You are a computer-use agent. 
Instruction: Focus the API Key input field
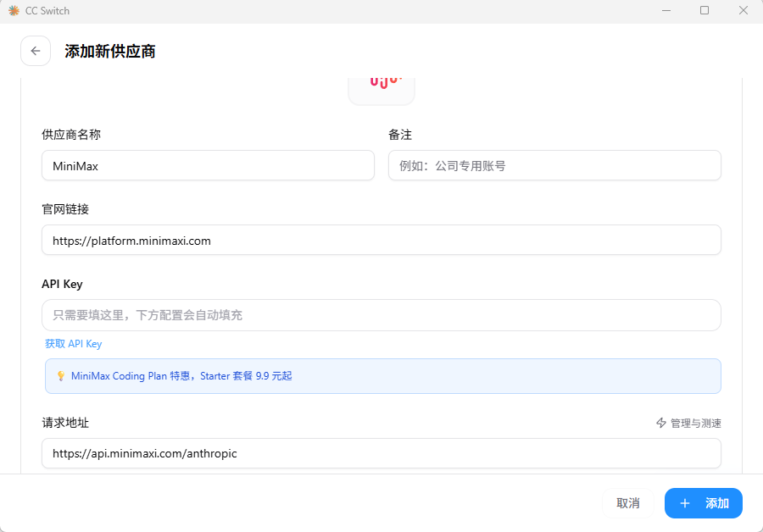click(381, 315)
